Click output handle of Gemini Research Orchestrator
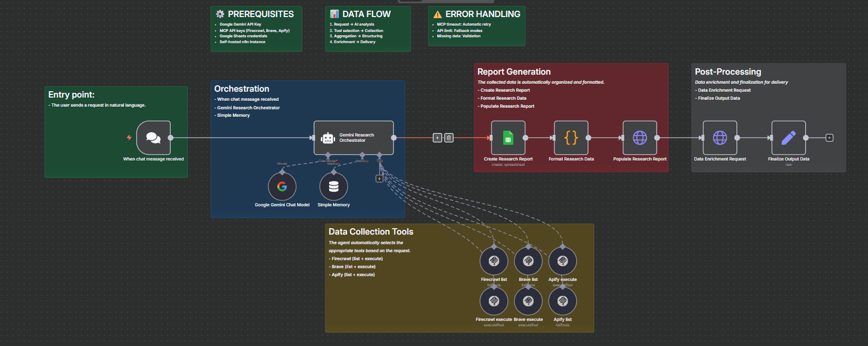The width and height of the screenshot is (868, 346). [394, 138]
